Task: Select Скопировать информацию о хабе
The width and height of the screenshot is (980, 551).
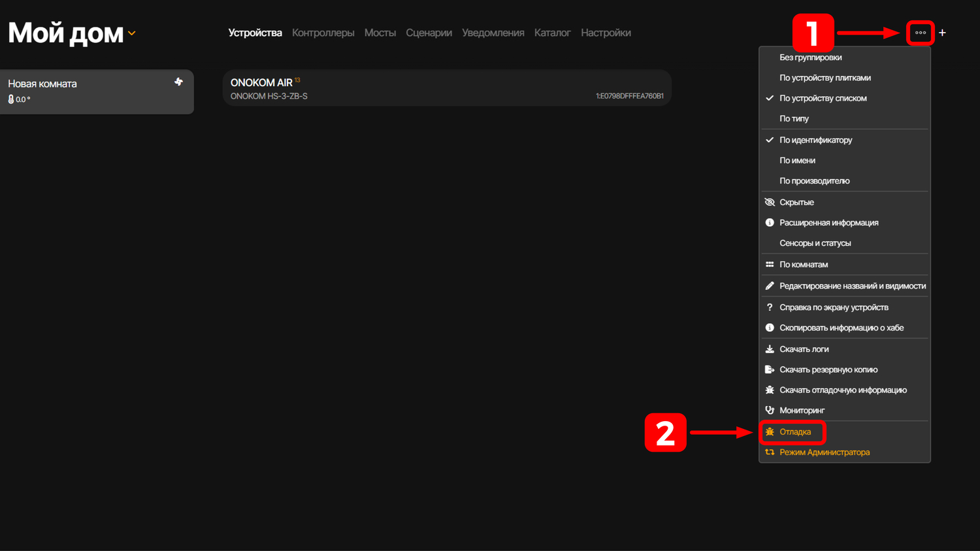Action: coord(841,328)
